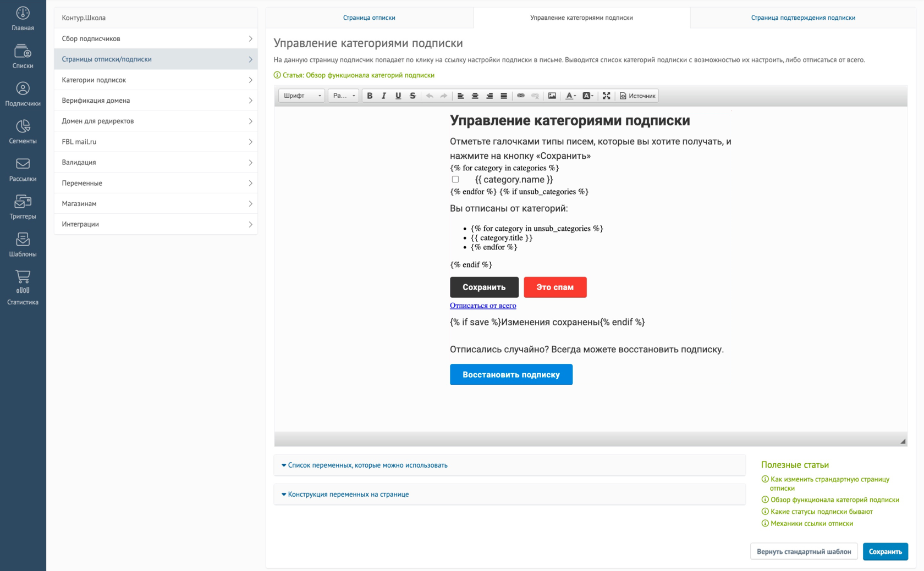Screen dimensions: 924x571
Task: Switch editor to Источник source view
Action: [638, 96]
